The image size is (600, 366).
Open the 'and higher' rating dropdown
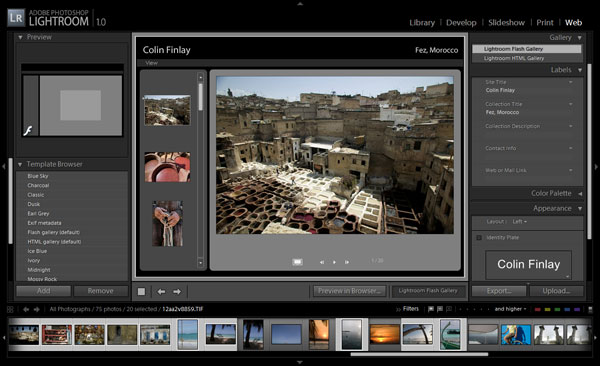tap(510, 309)
